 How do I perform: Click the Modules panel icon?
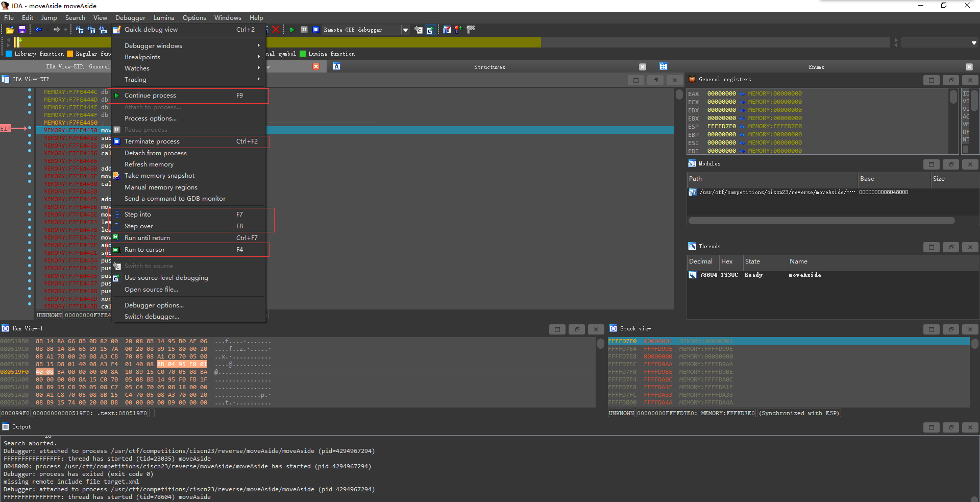tap(692, 163)
